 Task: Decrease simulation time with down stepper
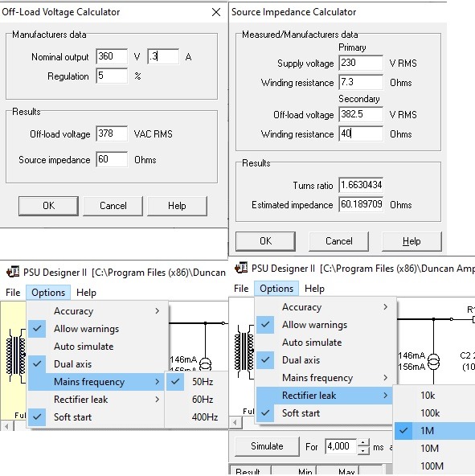point(363,450)
